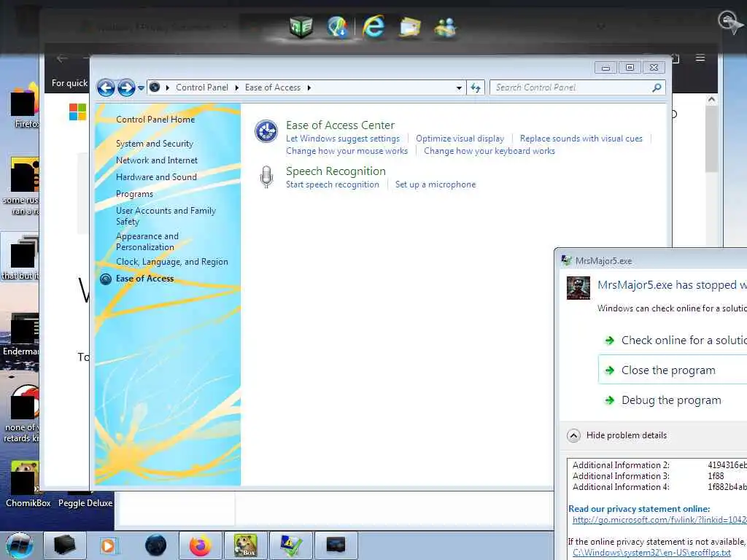This screenshot has width=747, height=560.
Task: Click the browser back arrow behind Control Panel
Action: click(x=61, y=58)
